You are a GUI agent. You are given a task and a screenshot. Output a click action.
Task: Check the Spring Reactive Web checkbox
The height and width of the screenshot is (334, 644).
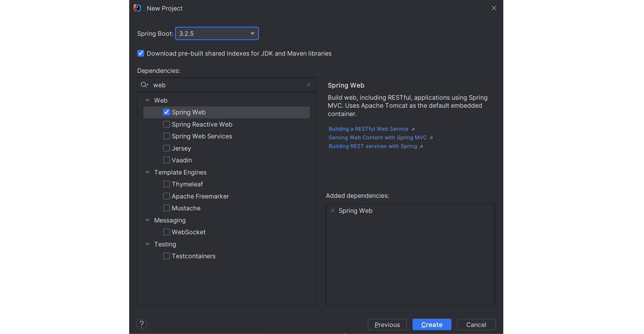pos(166,124)
